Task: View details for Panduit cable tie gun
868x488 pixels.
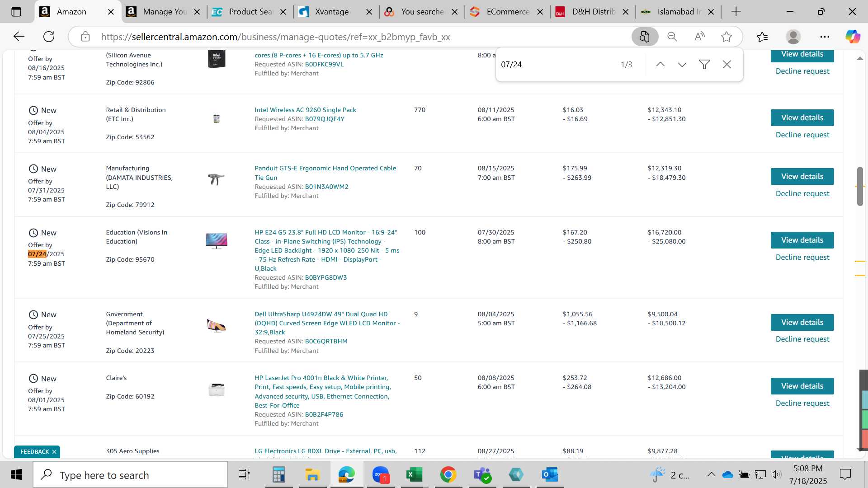Action: [x=802, y=176]
